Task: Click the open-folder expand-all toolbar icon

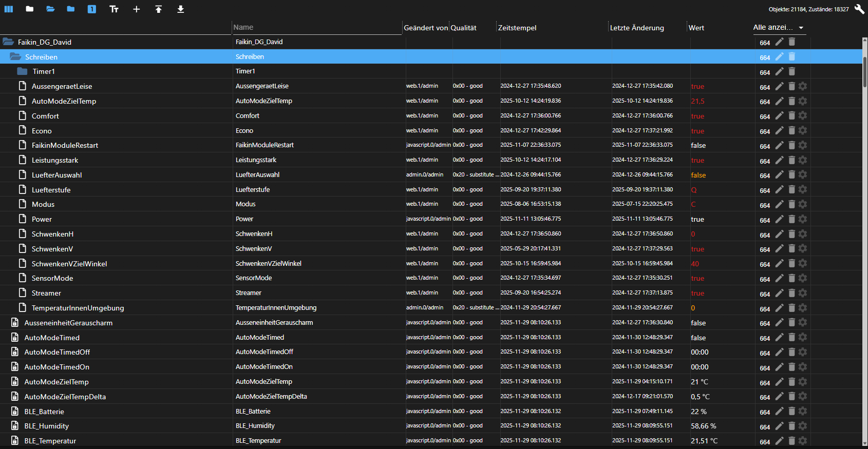Action: point(50,9)
